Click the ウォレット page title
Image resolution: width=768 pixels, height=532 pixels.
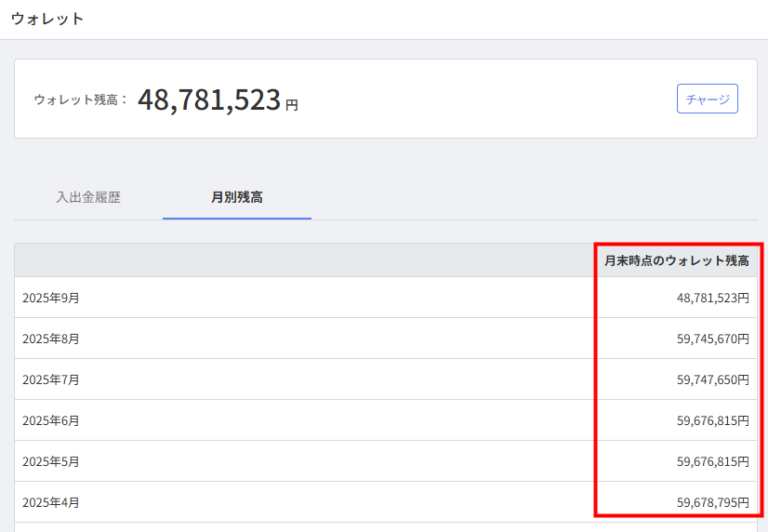click(47, 19)
